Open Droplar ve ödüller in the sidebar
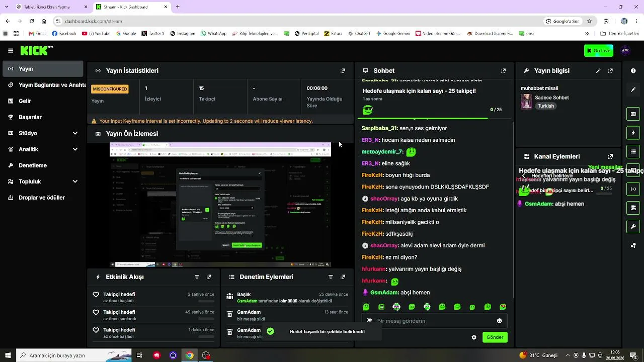Screen dimensions: 644x362 (43, 198)
